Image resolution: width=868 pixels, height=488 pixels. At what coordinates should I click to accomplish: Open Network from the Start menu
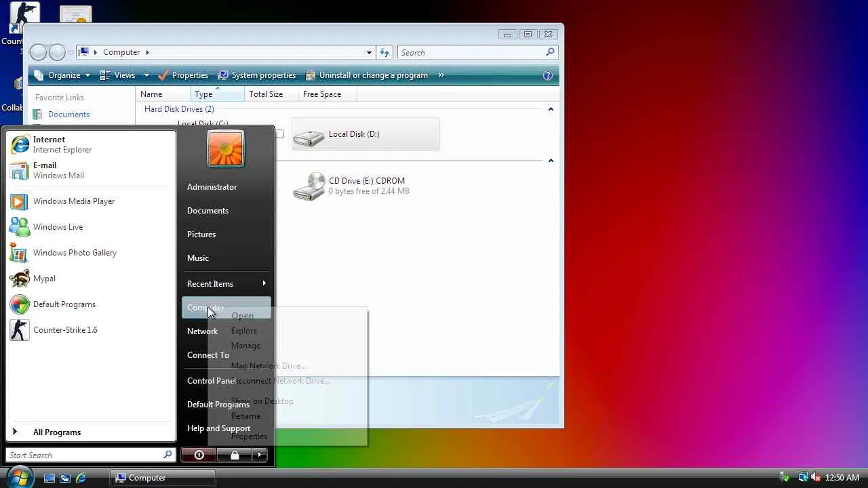pos(203,331)
